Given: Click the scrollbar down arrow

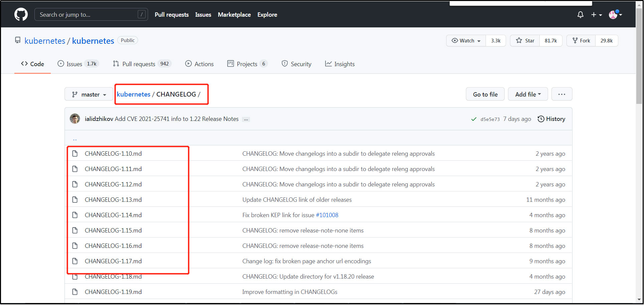Looking at the screenshot, I should (x=639, y=300).
